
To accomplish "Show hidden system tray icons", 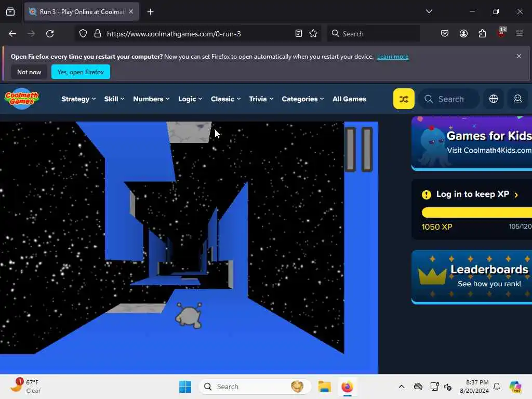I will click(402, 387).
